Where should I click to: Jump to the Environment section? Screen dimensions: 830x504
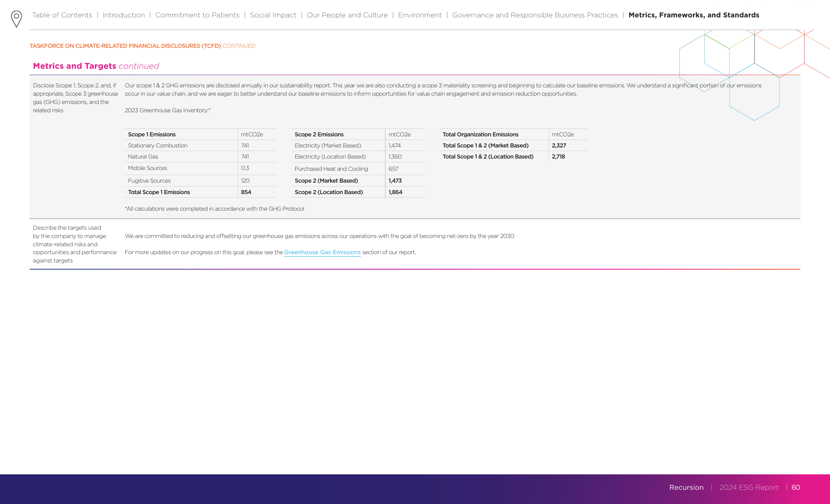(x=420, y=15)
